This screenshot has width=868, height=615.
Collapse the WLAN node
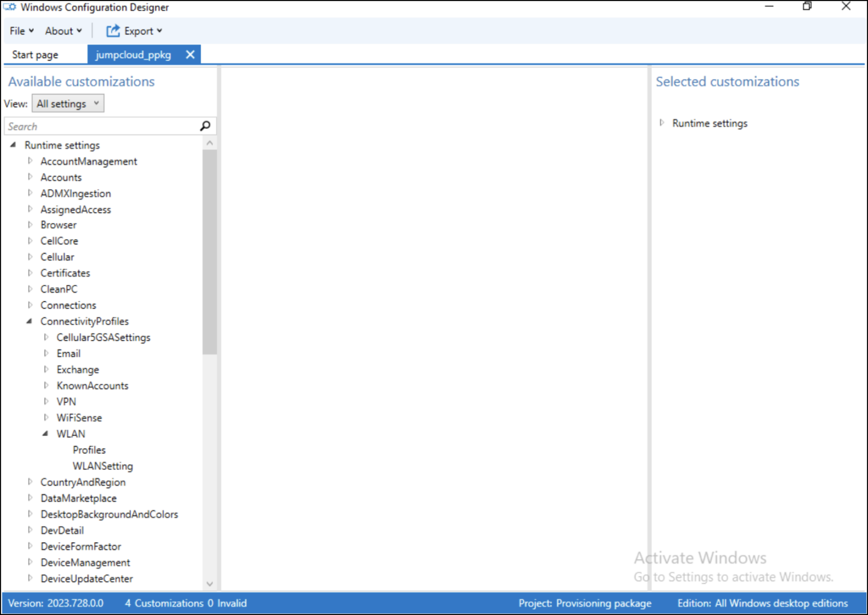pos(46,434)
